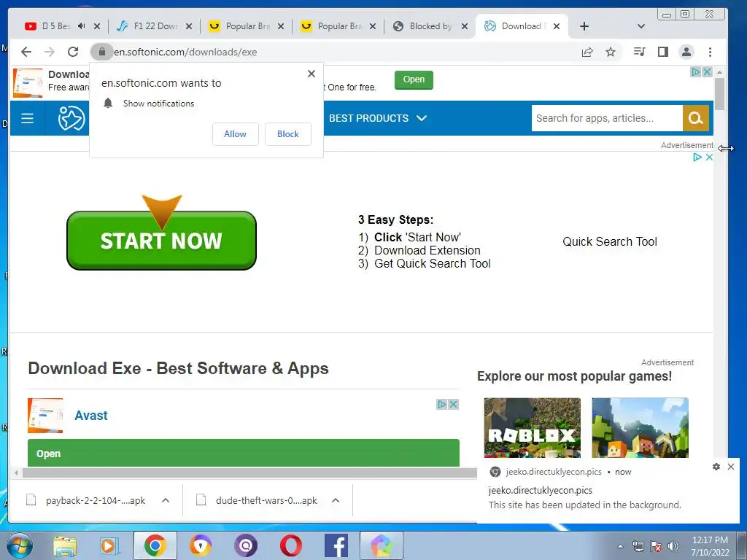Open Facebook taskbar icon
The width and height of the screenshot is (747, 560).
[336, 545]
